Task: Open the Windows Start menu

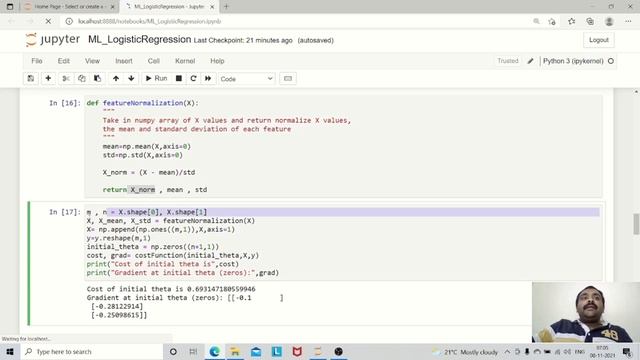Action: [10, 351]
